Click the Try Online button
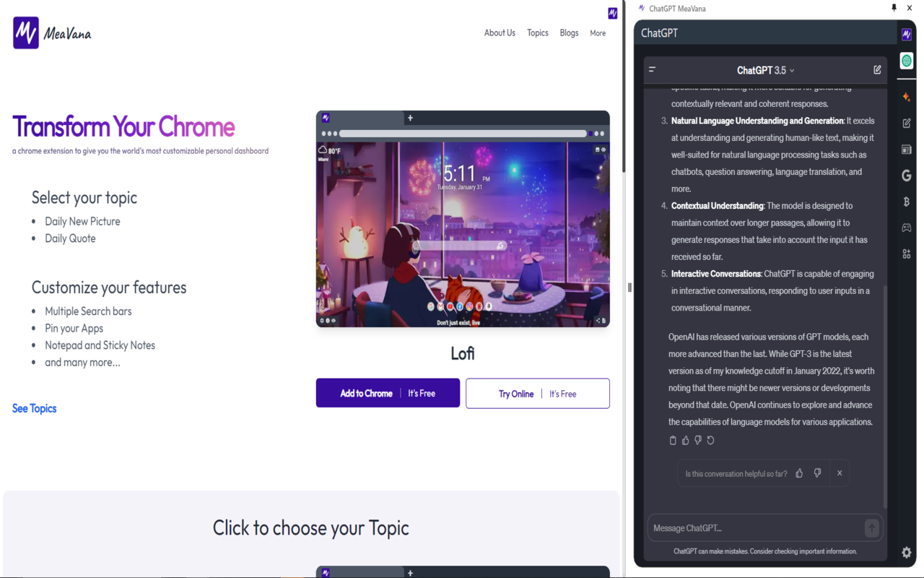Screen dimensions: 924x578 pyautogui.click(x=538, y=394)
